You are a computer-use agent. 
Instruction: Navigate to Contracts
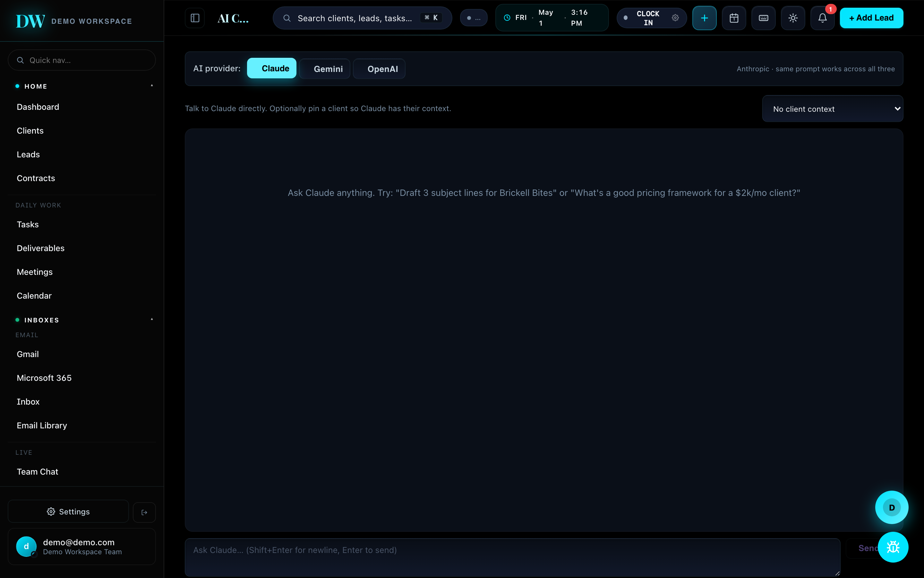pos(82,178)
